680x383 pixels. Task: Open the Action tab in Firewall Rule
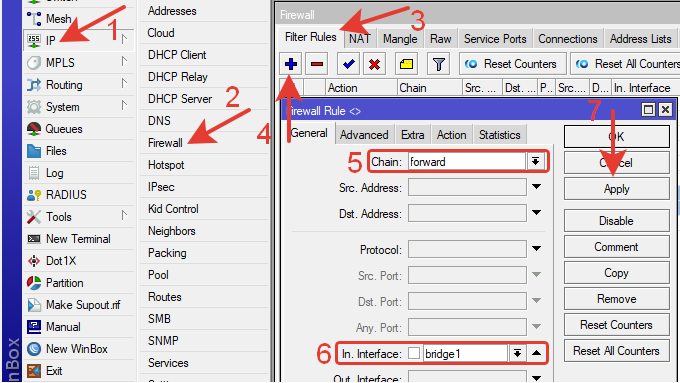tap(451, 135)
